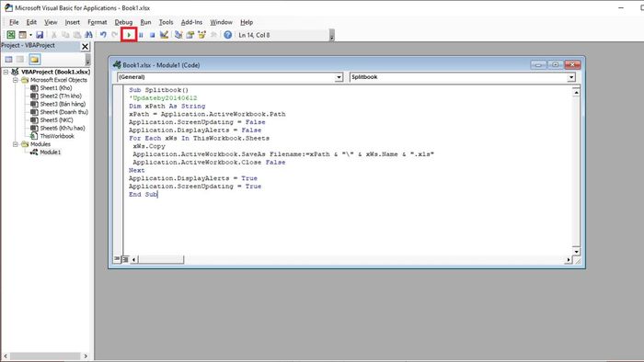Screen dimensions: 644x362
Task: Select Module1 in project tree
Action: point(50,153)
